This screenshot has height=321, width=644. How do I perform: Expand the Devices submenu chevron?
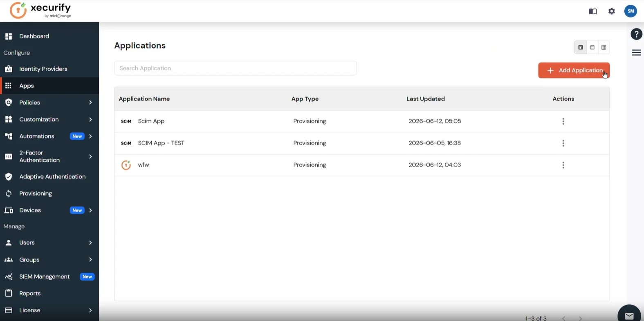90,210
